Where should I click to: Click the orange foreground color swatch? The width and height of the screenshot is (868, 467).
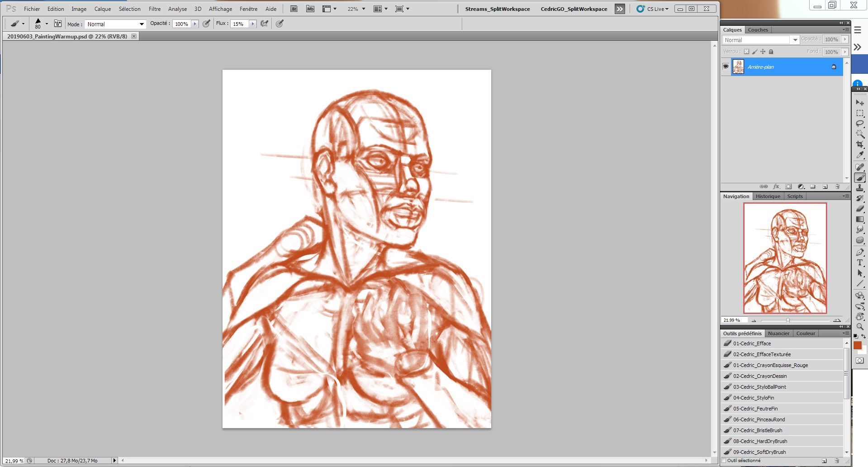point(857,345)
